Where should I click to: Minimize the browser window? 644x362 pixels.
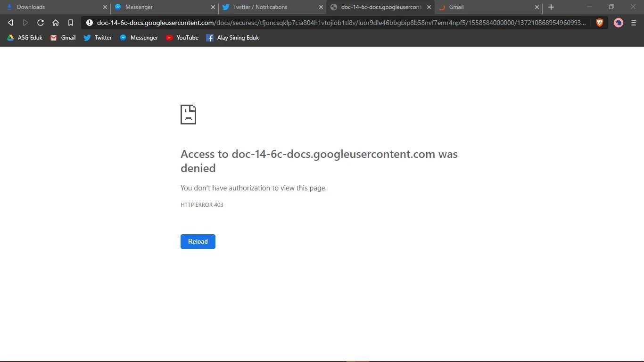point(590,7)
